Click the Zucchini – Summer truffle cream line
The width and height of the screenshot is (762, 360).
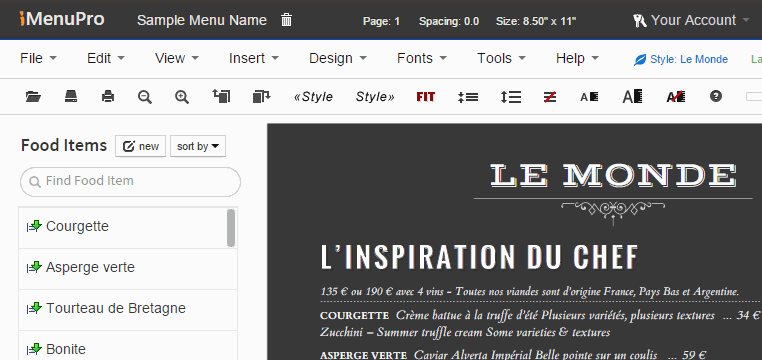[465, 332]
